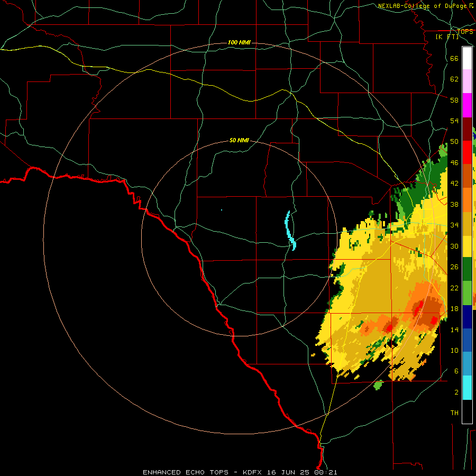
Task: Click the bright yellow legend swatch
Action: click(x=467, y=246)
